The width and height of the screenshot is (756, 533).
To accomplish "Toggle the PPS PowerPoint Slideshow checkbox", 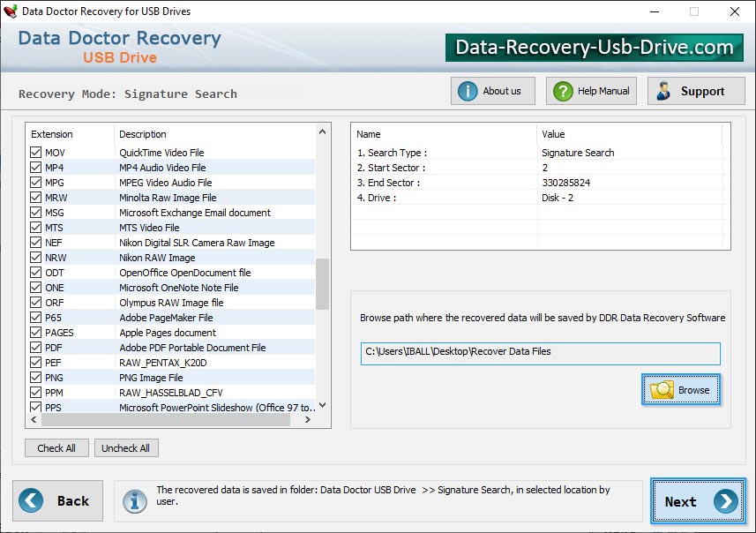I will click(35, 407).
